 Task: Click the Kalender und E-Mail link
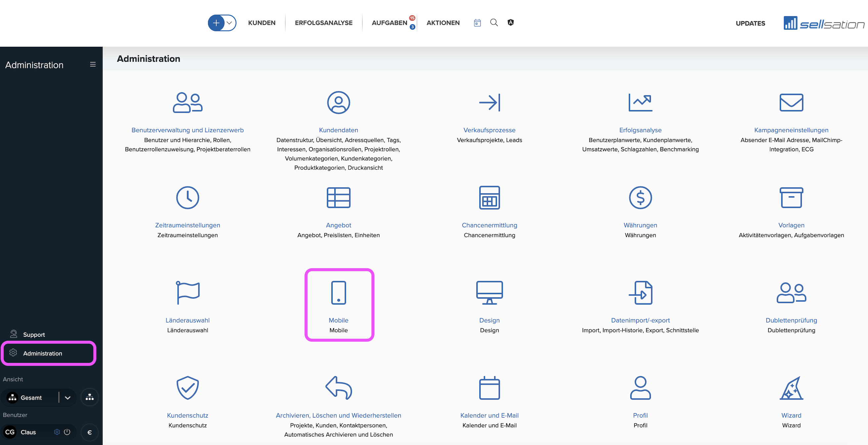[490, 415]
